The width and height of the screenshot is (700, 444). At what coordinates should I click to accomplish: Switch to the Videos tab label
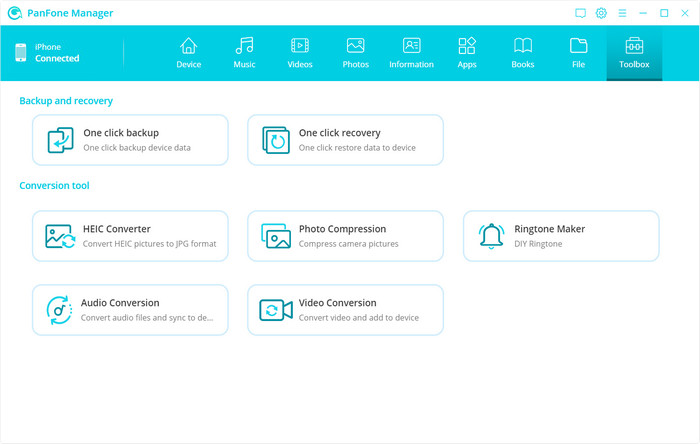[300, 64]
